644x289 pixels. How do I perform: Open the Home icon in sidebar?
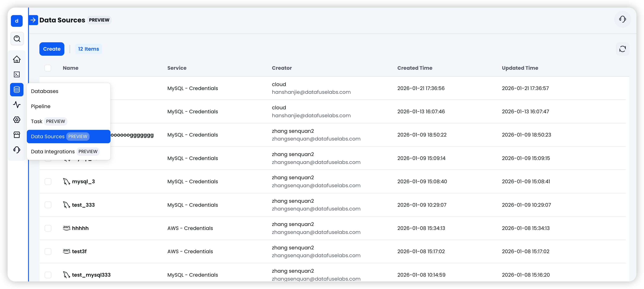point(17,59)
